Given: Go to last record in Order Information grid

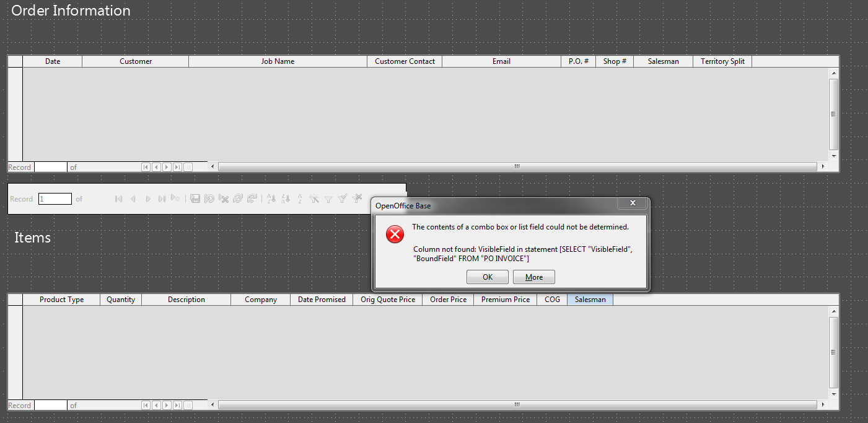Looking at the screenshot, I should pos(177,167).
